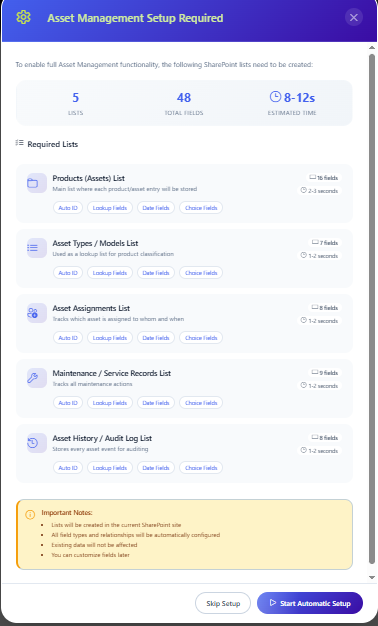The width and height of the screenshot is (378, 626).
Task: Click Lookup Fields tag under Maintenance / Service Records
Action: tap(110, 403)
